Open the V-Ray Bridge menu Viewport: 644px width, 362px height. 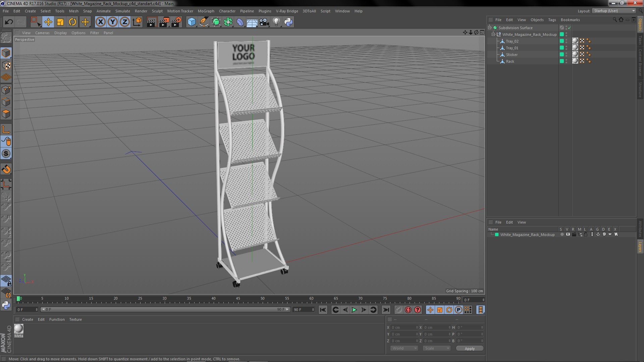(x=287, y=11)
